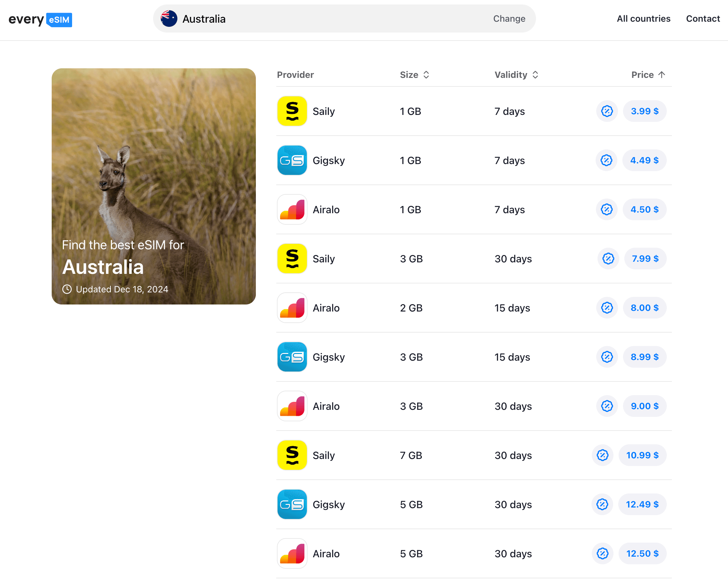Click discount icon for Airalo 1 GB

(606, 209)
